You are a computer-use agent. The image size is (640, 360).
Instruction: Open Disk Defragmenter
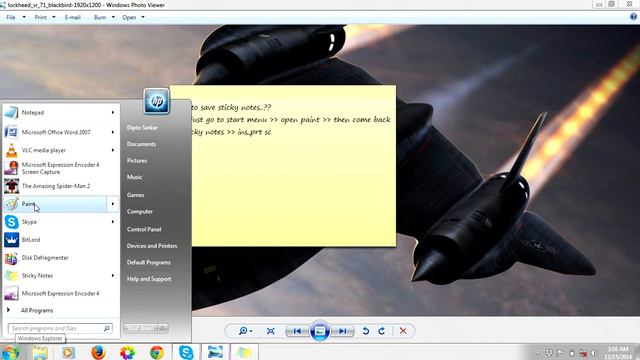(60, 258)
